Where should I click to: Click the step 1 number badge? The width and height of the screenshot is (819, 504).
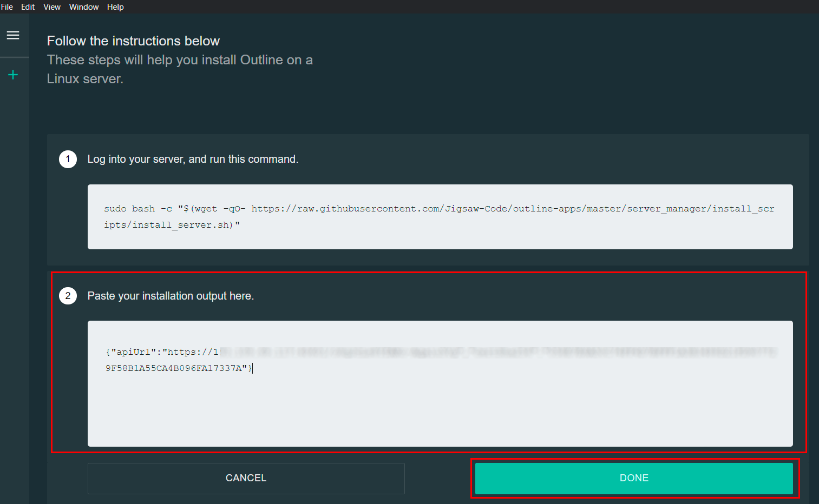point(68,159)
